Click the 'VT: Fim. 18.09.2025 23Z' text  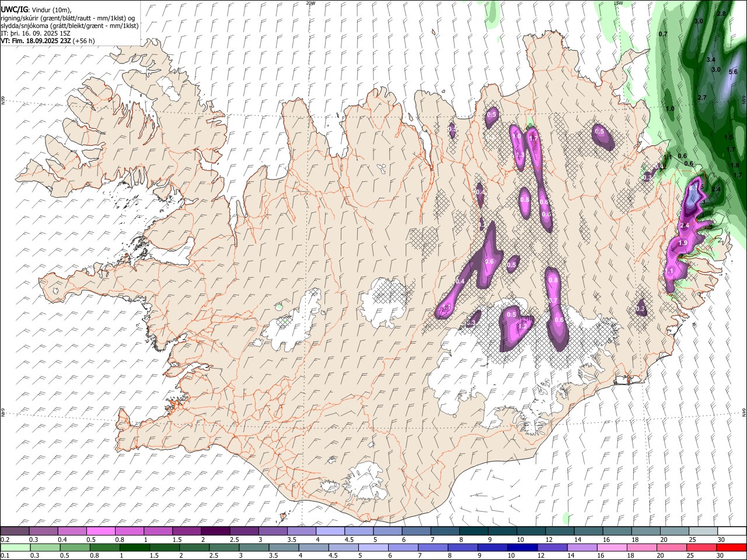(x=36, y=41)
